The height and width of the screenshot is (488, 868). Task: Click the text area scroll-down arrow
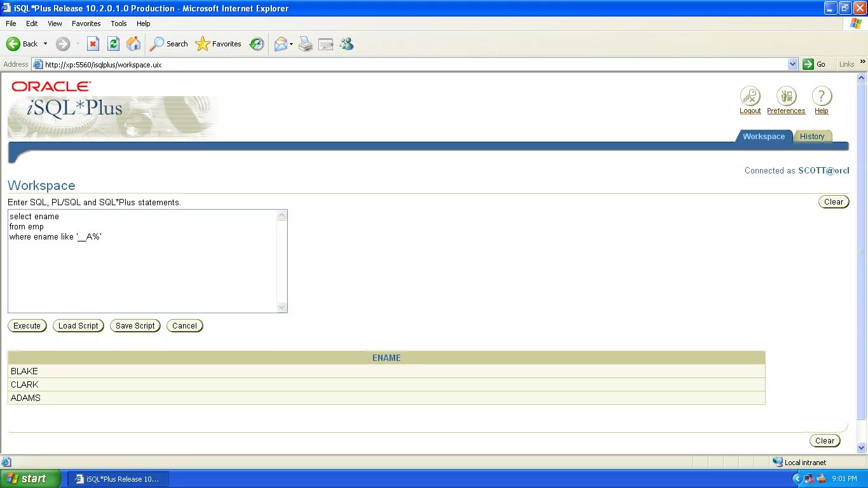coord(282,307)
